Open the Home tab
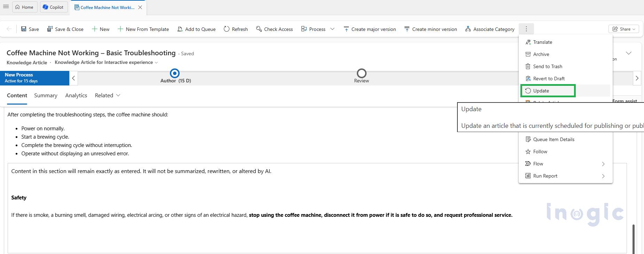 coord(25,7)
